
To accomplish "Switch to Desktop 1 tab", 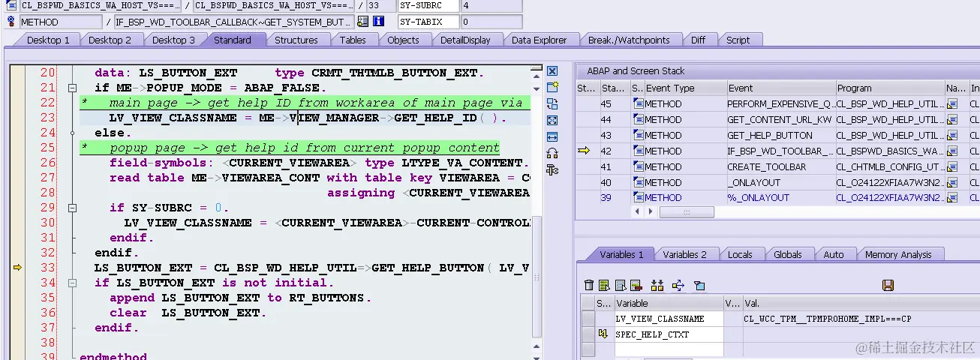I will [48, 40].
